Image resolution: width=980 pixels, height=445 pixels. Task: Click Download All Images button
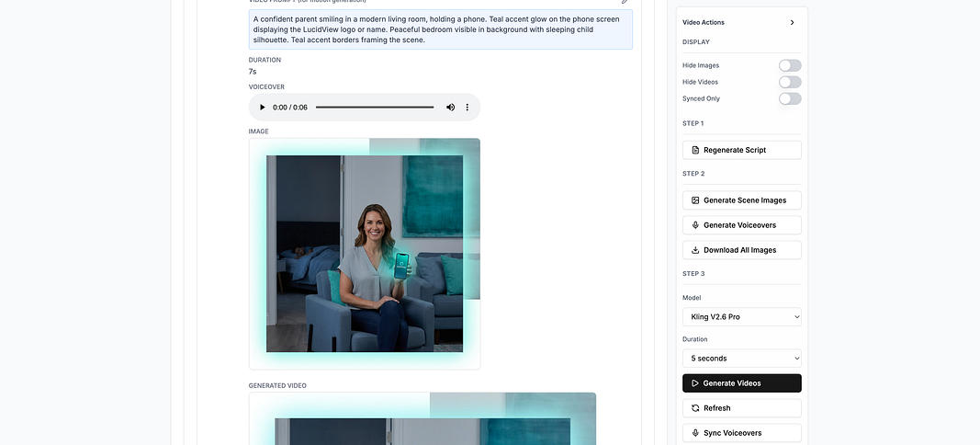coord(742,250)
